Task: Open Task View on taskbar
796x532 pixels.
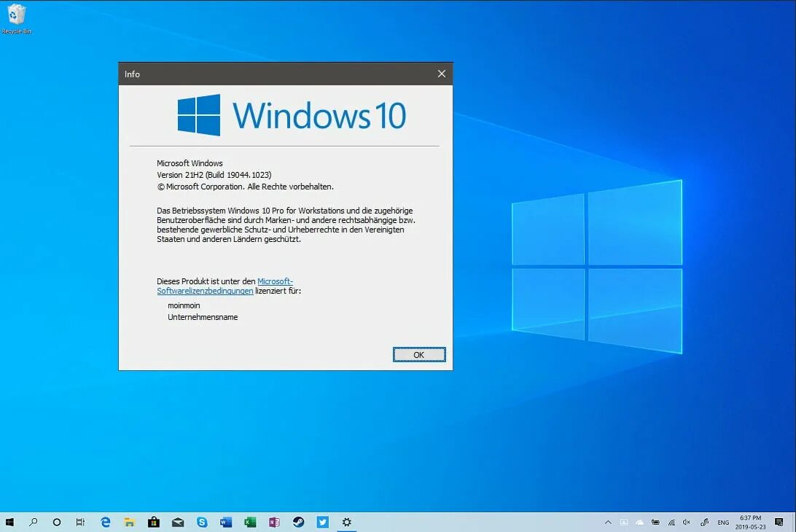Action: pos(80,522)
